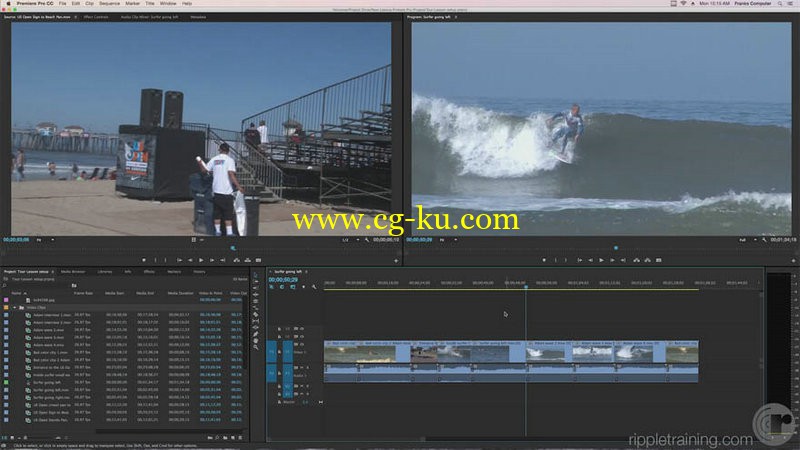This screenshot has width=800, height=450.
Task: Open Project panel menu next to tab
Action: 53,272
